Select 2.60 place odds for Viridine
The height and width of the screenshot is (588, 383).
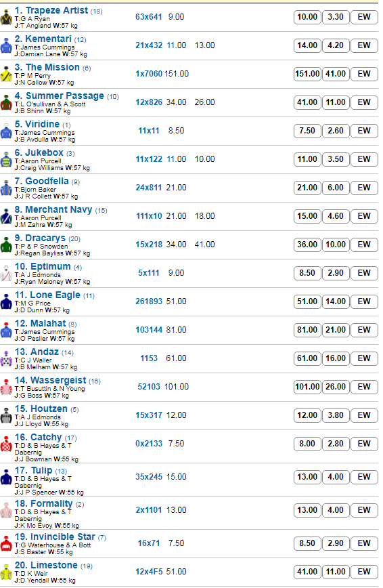[x=336, y=131]
